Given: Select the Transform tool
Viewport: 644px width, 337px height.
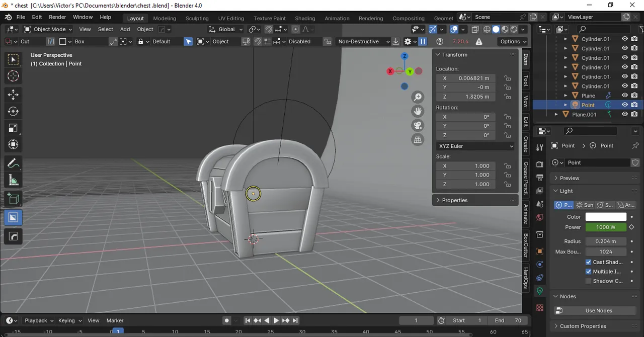Looking at the screenshot, I should [x=13, y=144].
